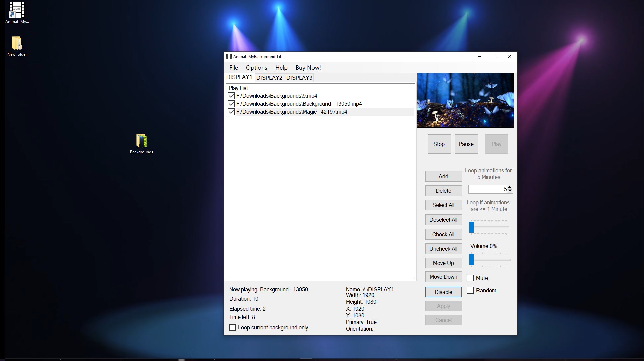Switch to the DISPLAY2 tab

[269, 78]
